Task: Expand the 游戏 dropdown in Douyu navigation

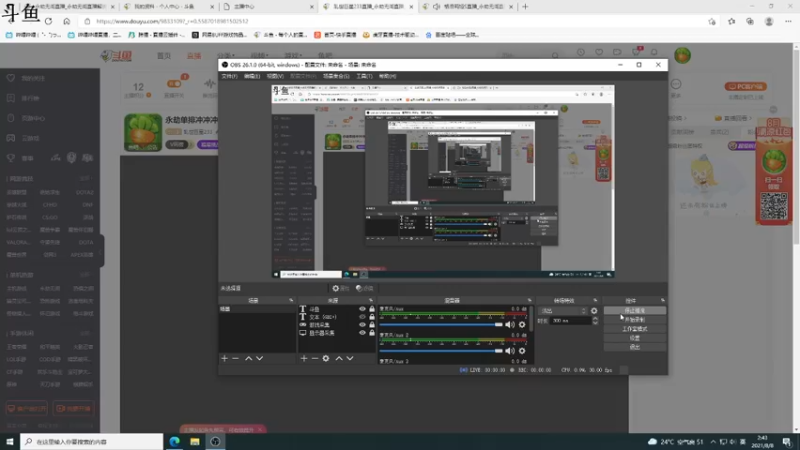Action: click(293, 56)
